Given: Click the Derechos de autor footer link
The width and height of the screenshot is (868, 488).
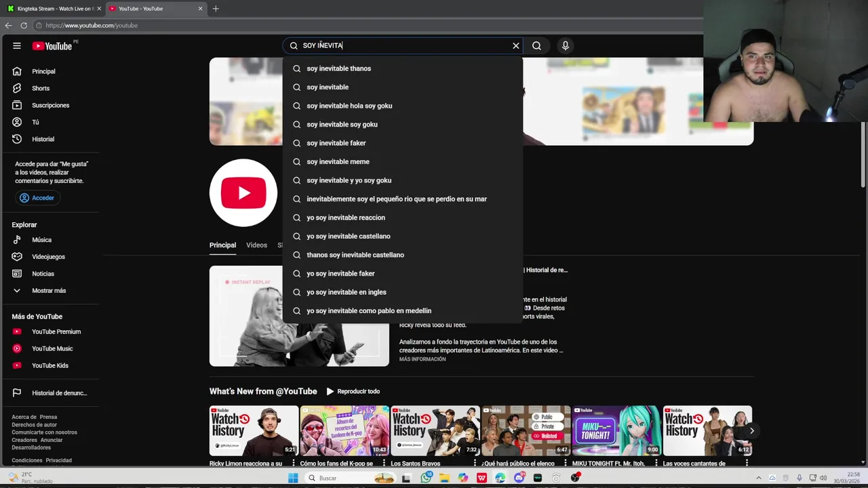Looking at the screenshot, I should tap(34, 425).
